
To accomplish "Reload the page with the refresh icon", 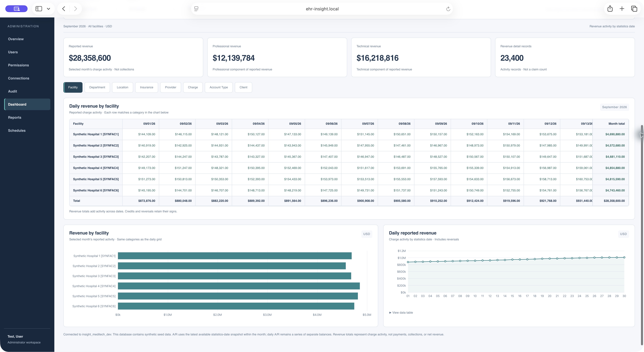I will pos(448,9).
